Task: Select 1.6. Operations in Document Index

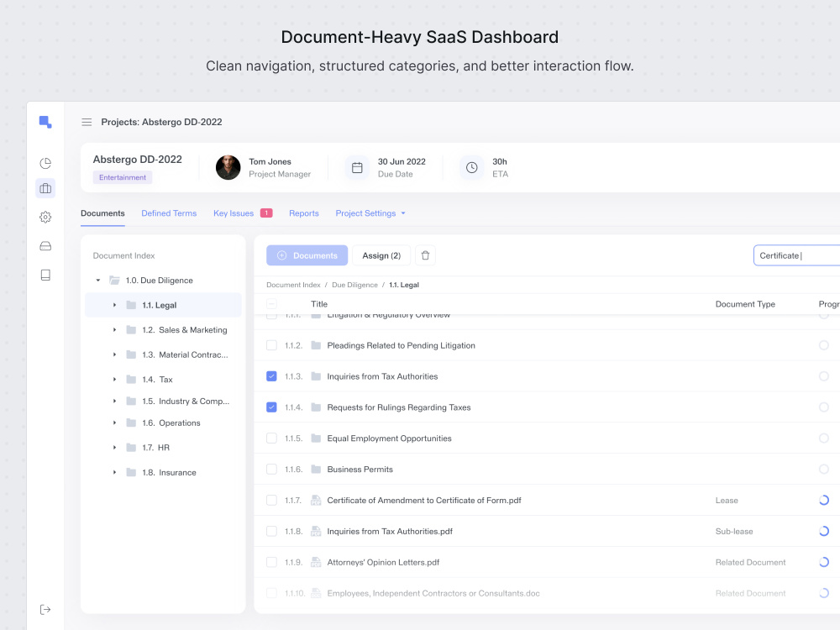Action: pos(164,423)
